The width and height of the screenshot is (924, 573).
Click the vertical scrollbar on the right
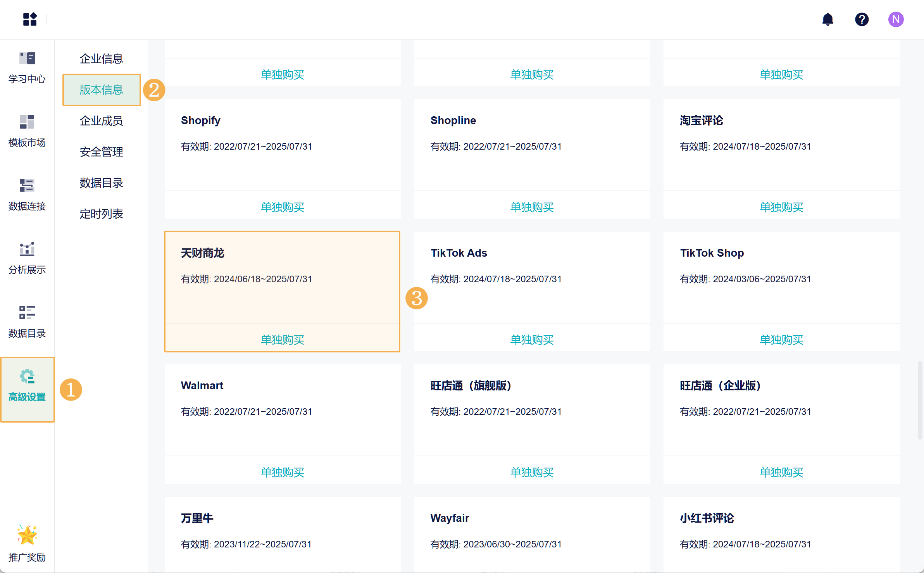(x=919, y=399)
